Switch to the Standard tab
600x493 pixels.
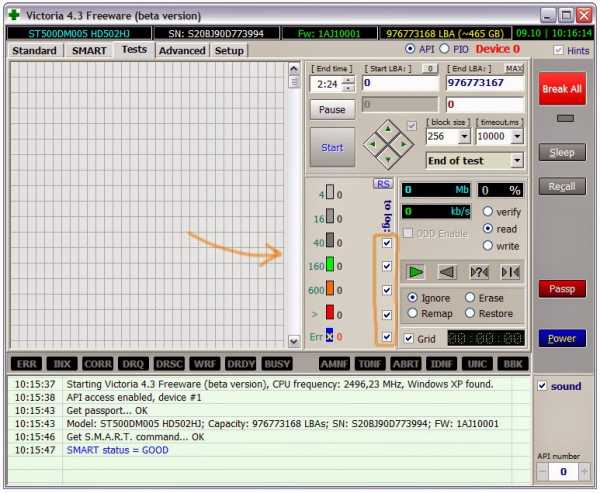coord(34,51)
